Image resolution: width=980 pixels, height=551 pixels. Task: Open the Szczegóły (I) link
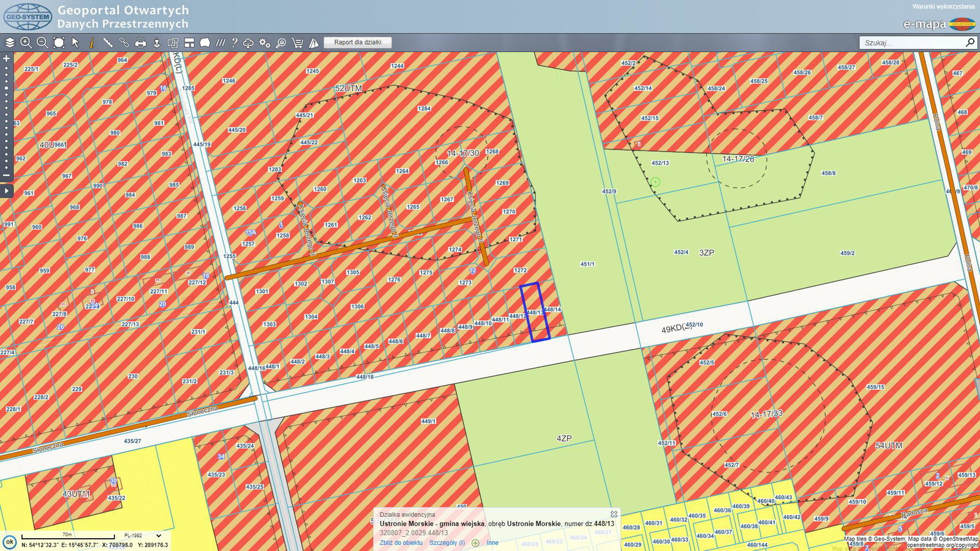447,542
